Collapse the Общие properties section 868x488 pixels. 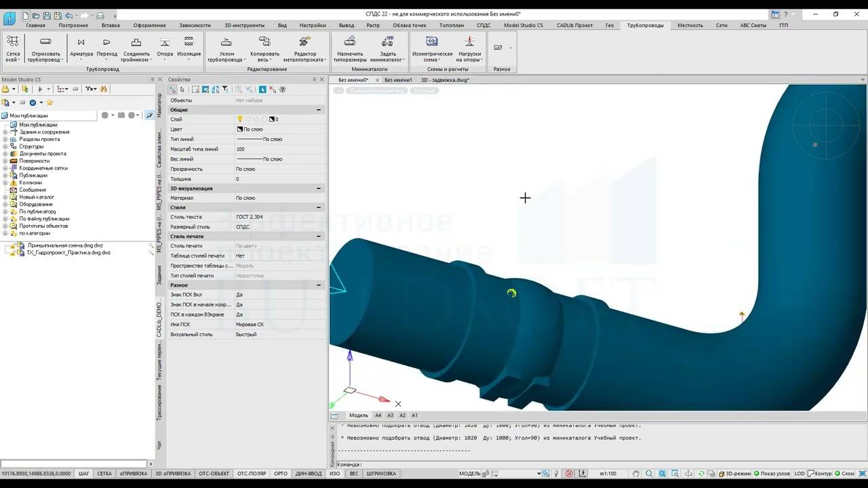click(319, 110)
